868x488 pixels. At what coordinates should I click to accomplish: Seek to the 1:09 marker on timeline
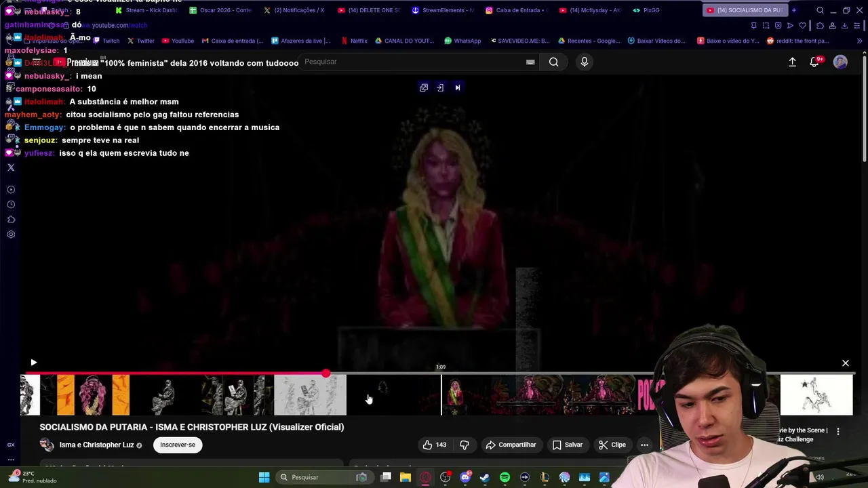coord(441,373)
